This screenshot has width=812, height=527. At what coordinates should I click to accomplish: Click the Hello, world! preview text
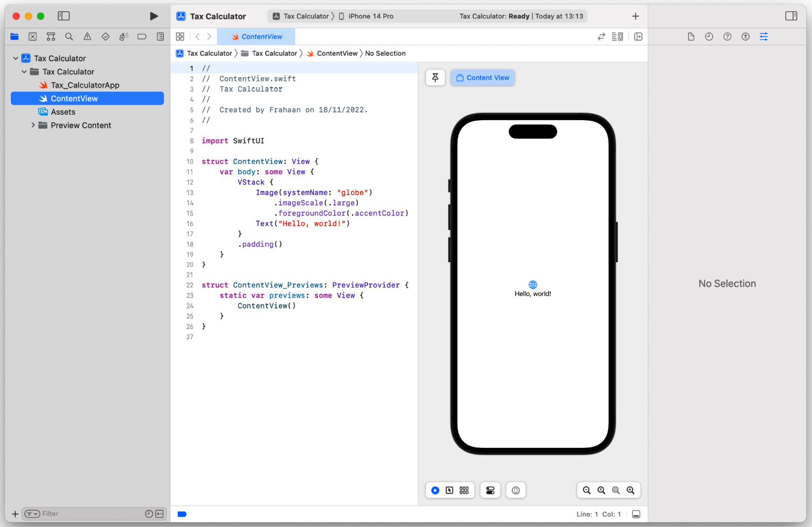point(532,294)
